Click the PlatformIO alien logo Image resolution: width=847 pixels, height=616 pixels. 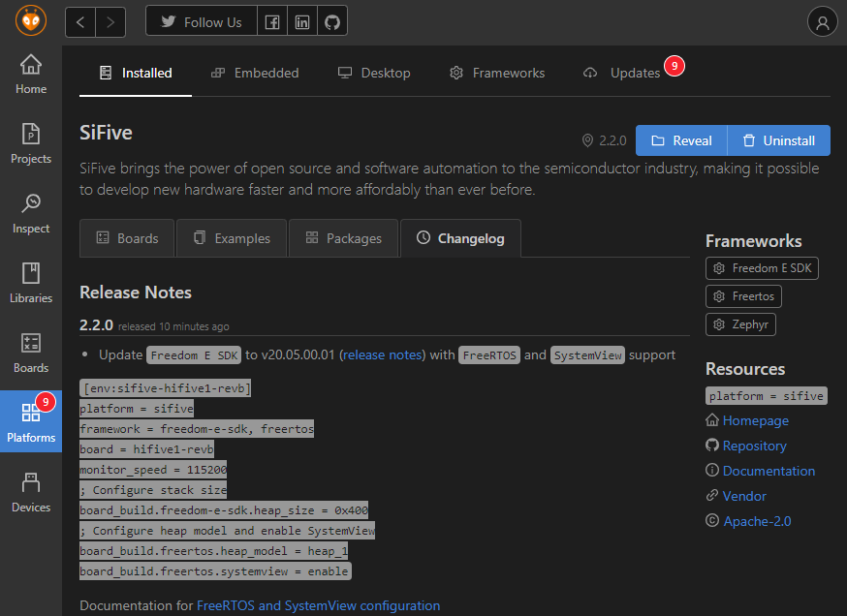31,21
